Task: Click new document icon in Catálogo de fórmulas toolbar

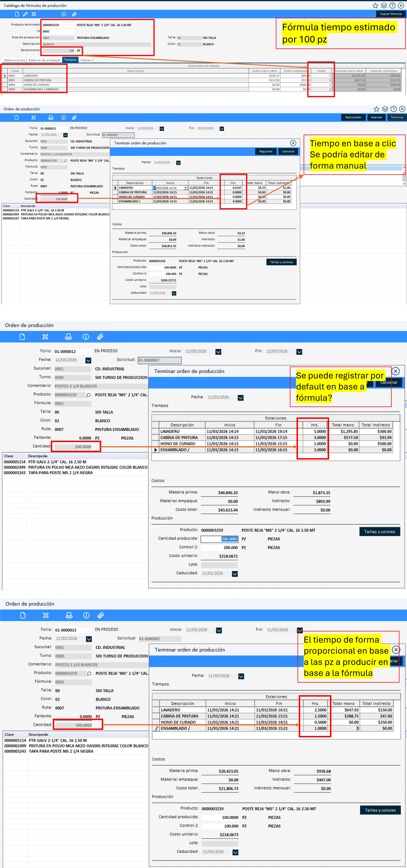Action: [17, 14]
